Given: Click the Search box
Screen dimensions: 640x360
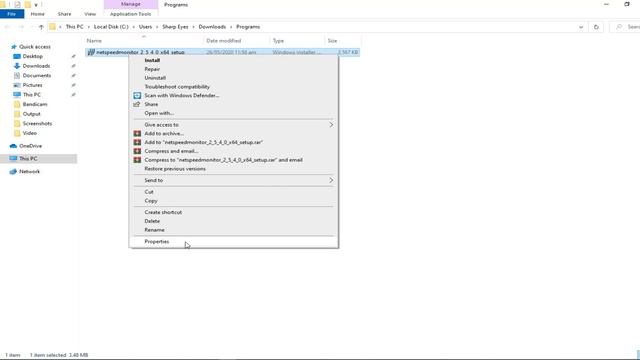Looking at the screenshot, I should coord(625,27).
